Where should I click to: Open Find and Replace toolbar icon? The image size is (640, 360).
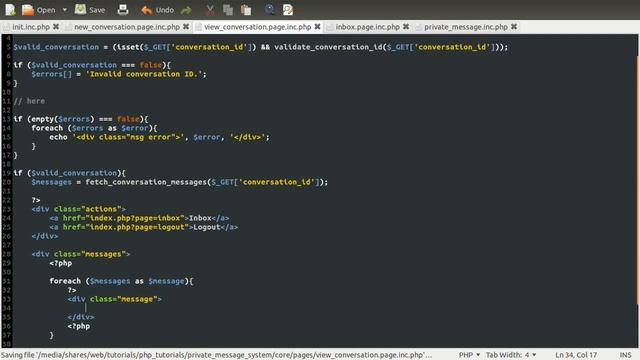(x=288, y=10)
